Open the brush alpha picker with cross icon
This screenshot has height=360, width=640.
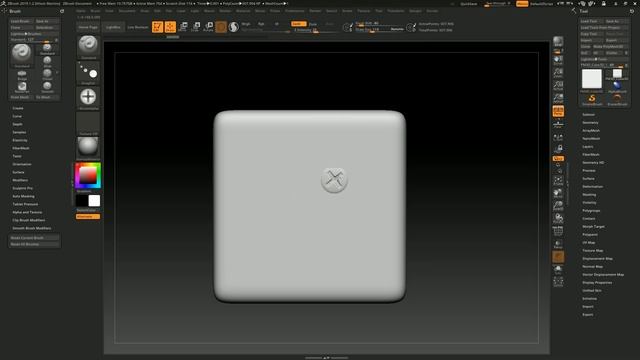coord(88,97)
